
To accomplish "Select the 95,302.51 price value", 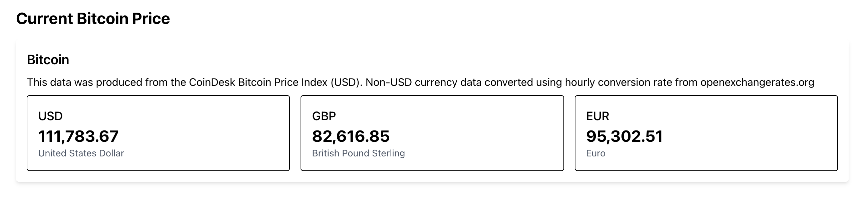I will tap(624, 136).
